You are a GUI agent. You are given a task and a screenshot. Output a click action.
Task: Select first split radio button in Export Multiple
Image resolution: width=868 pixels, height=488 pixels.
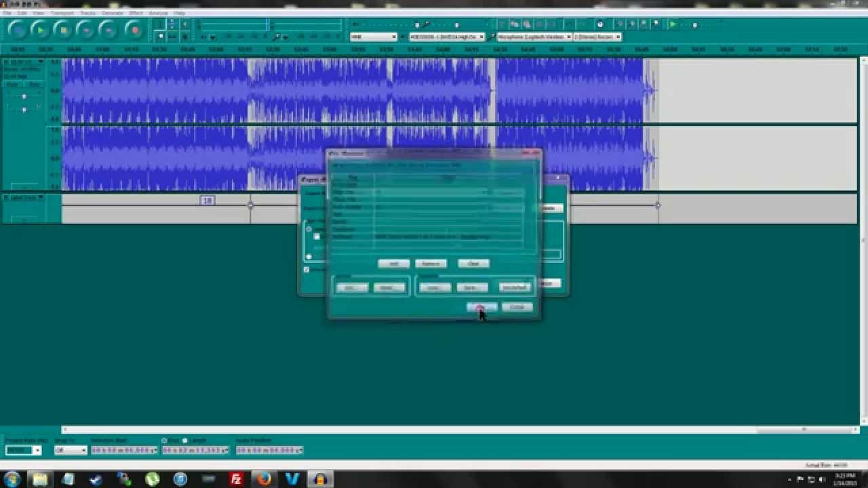click(x=309, y=229)
